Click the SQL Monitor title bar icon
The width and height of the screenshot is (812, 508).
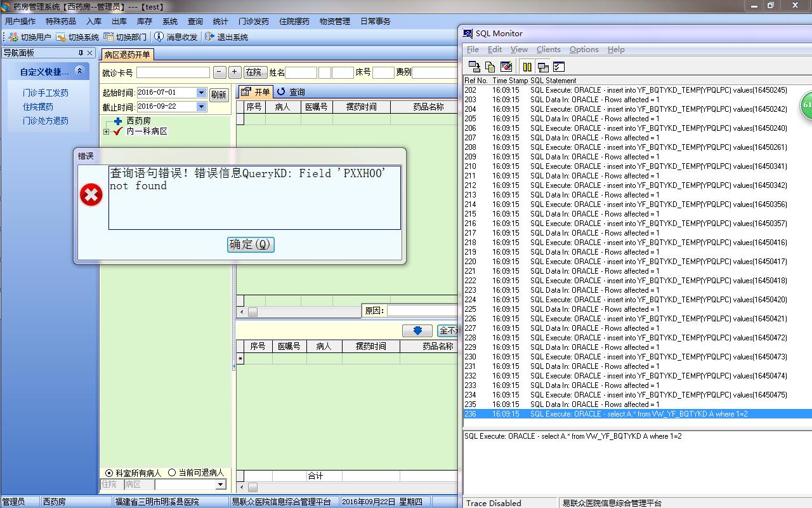point(468,34)
